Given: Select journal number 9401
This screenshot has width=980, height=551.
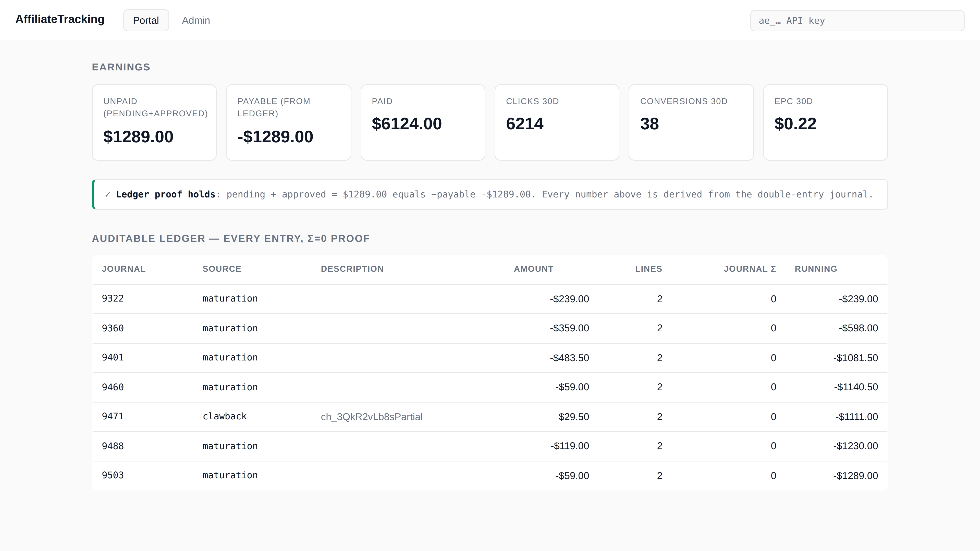Looking at the screenshot, I should click(x=113, y=357).
